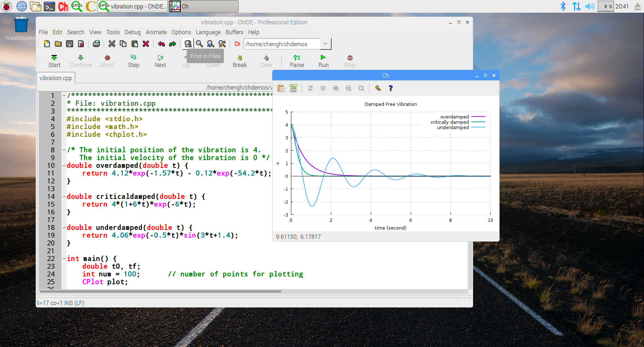644x347 pixels.
Task: Click the Parse button
Action: coord(297,61)
